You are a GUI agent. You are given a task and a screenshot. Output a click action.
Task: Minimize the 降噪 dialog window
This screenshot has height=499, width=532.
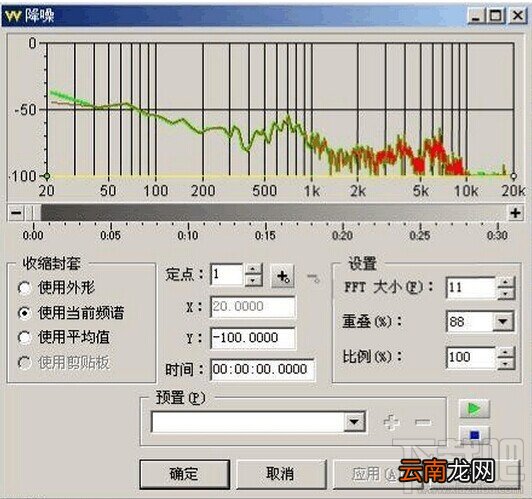476,16
